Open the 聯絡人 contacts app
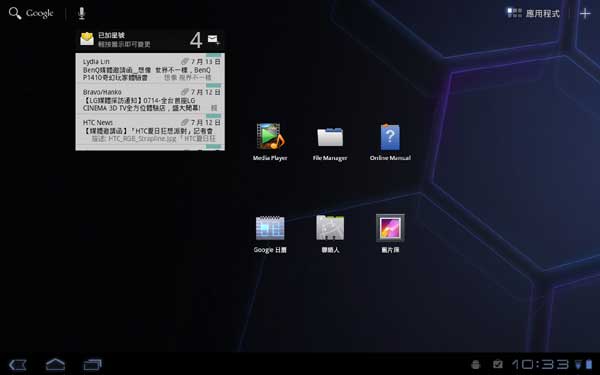The height and width of the screenshot is (375, 600). tap(330, 234)
